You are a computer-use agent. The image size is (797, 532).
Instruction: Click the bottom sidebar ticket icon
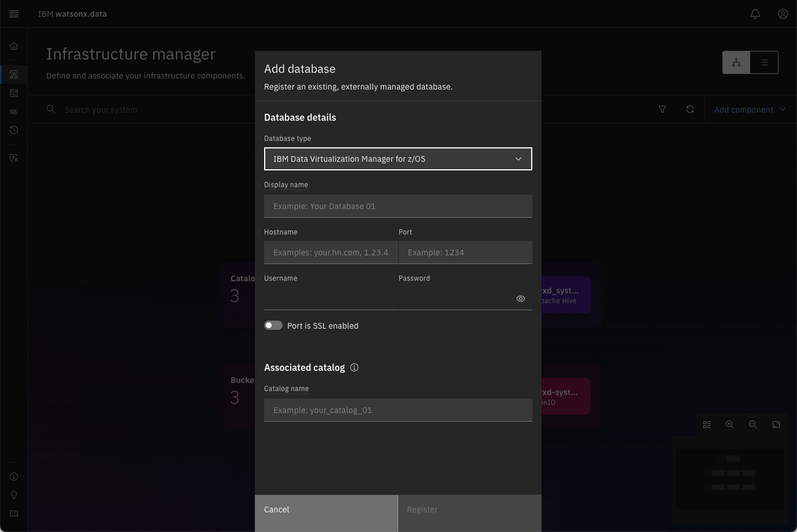point(14,514)
